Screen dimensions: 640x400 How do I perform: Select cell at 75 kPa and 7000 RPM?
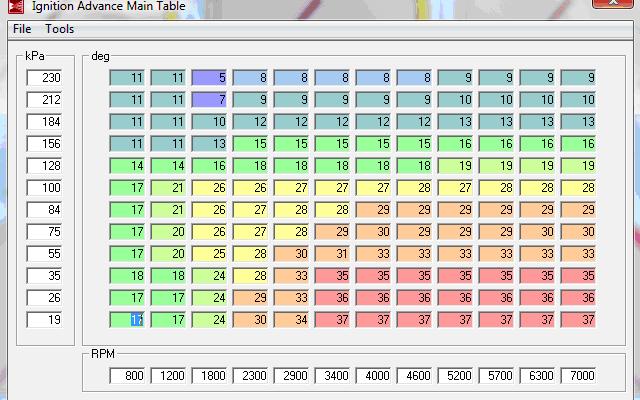(x=578, y=232)
